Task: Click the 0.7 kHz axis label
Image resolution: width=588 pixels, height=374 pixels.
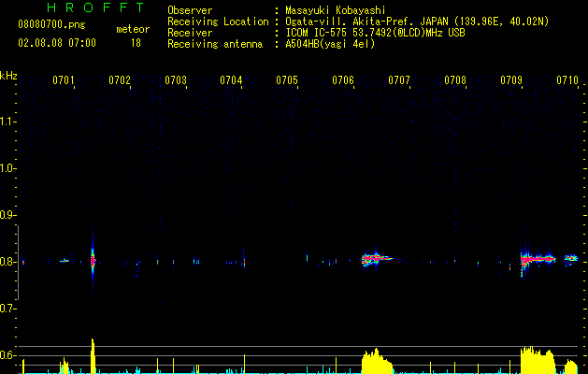Action: [7, 309]
